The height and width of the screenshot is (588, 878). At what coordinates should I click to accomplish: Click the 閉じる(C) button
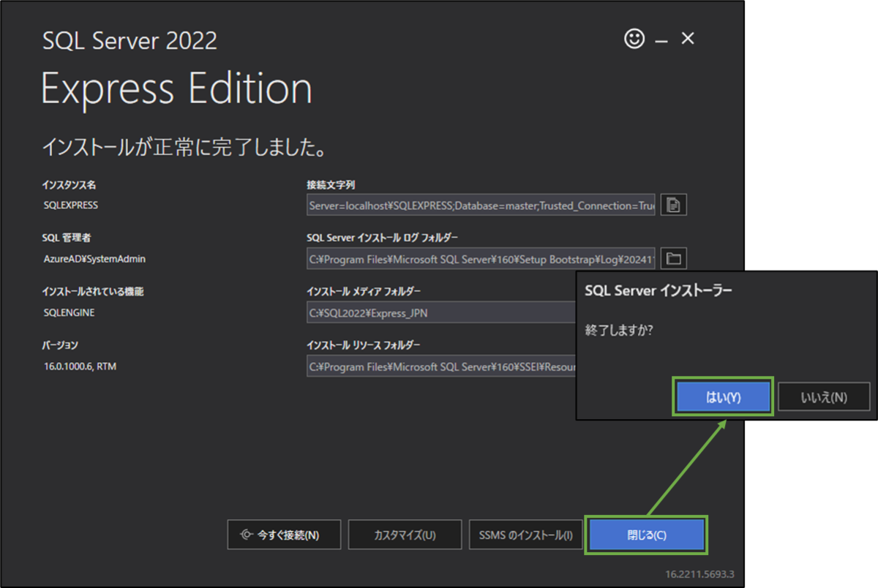click(647, 535)
